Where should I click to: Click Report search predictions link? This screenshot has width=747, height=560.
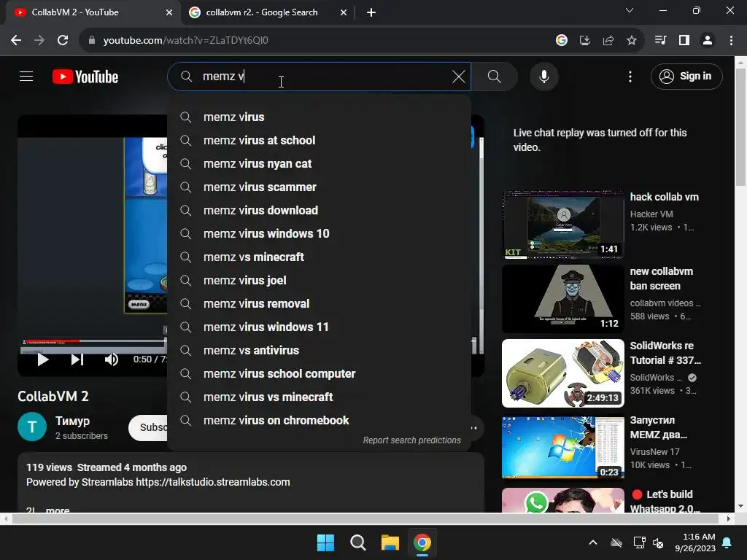pos(411,440)
